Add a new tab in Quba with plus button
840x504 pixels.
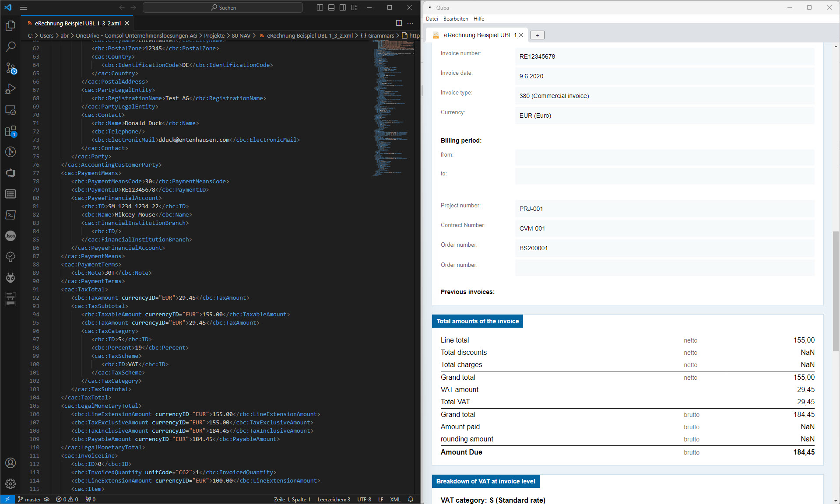[537, 35]
